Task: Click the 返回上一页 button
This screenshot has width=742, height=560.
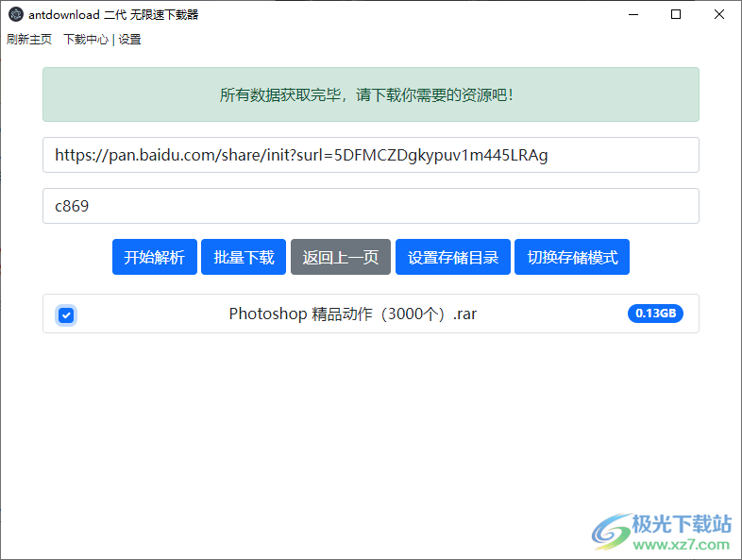Action: point(340,257)
